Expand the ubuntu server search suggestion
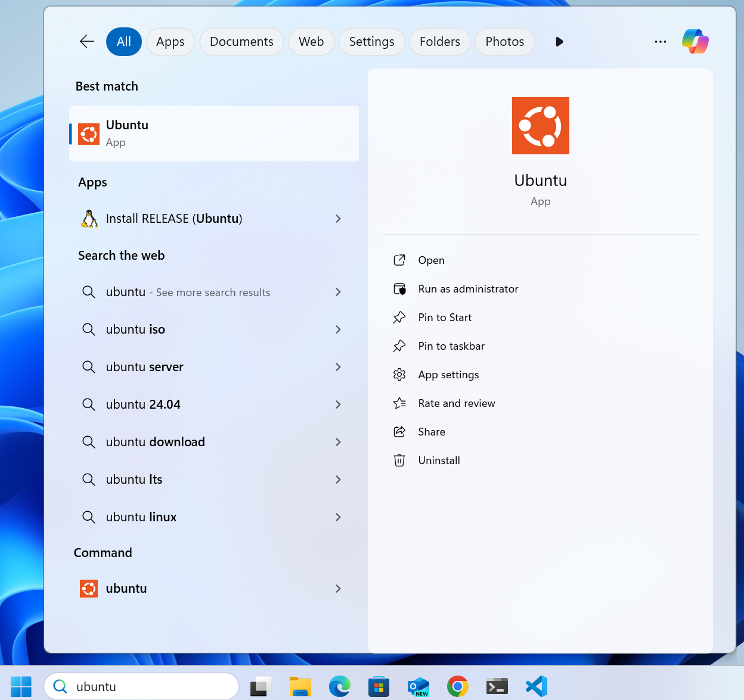 338,367
